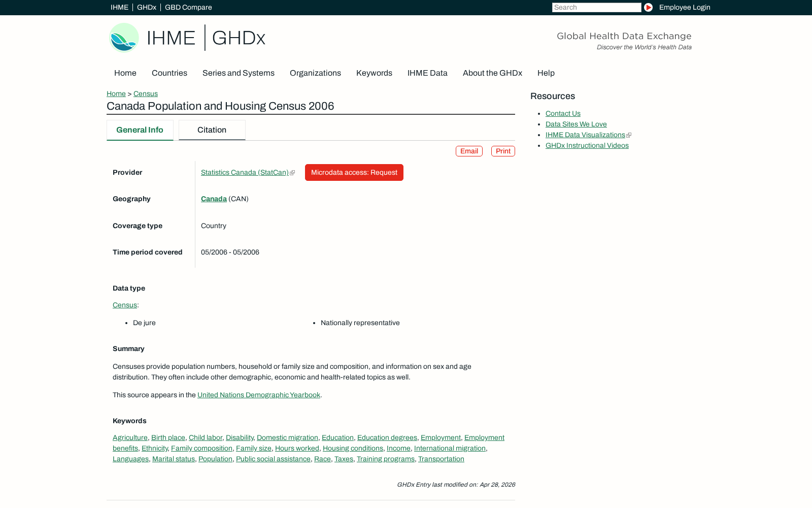
Task: Click the Population keyword
Action: [215, 459]
